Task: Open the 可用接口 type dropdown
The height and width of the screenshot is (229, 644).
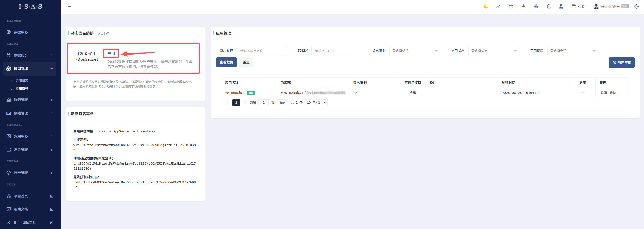Action: click(x=573, y=51)
